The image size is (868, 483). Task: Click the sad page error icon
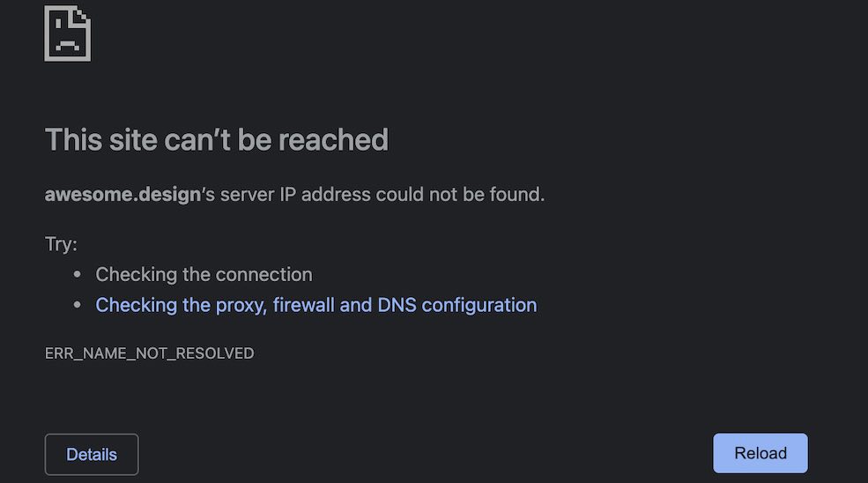click(68, 33)
